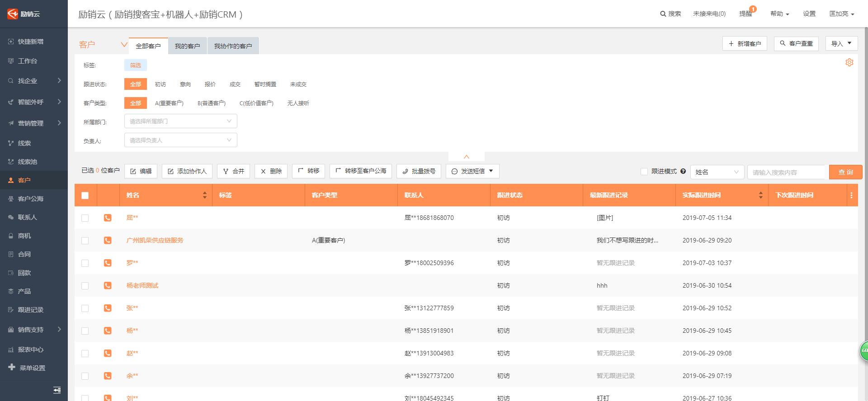
Task: Click 批量拨号 button
Action: click(x=419, y=171)
